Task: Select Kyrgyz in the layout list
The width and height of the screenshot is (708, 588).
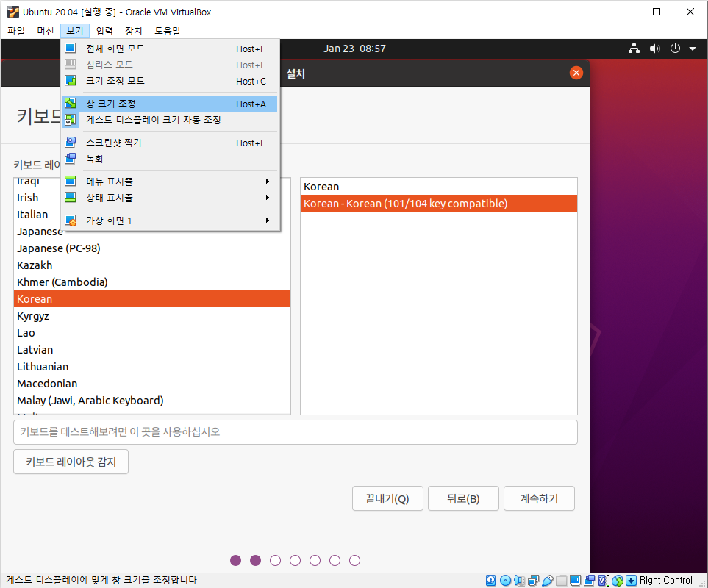Action: coord(151,316)
